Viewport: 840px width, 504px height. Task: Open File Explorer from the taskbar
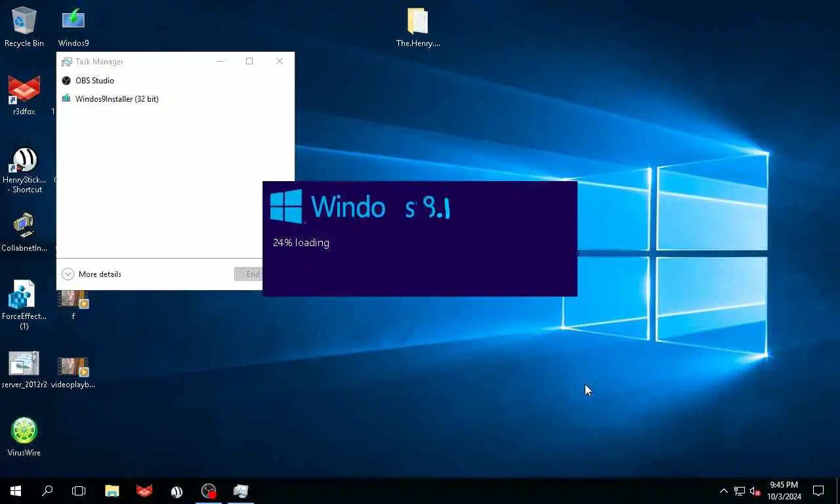[112, 491]
